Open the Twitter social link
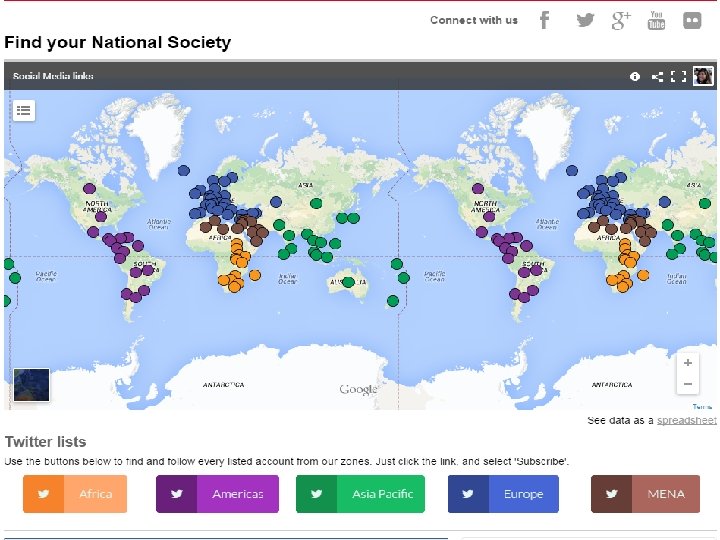Viewport: 720px width, 540px height. (585, 20)
